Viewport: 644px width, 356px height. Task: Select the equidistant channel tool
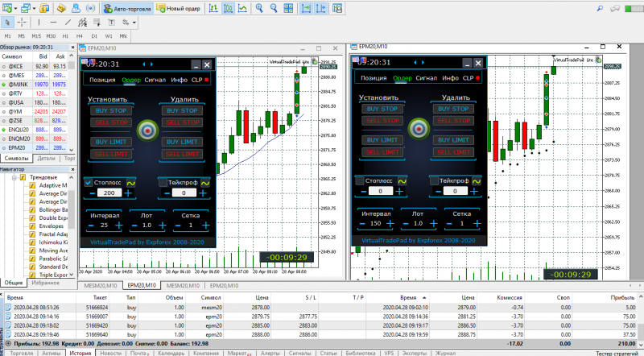(x=83, y=23)
